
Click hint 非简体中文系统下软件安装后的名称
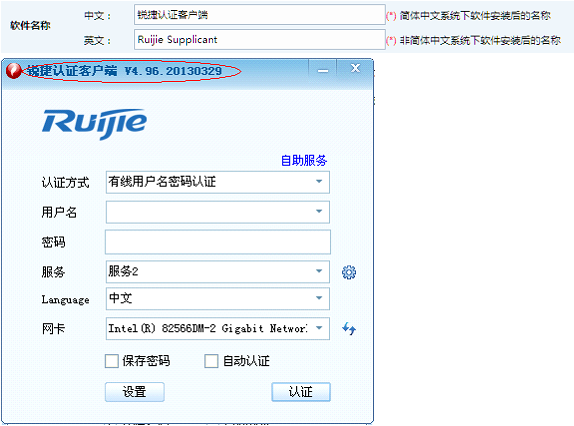tap(480, 40)
